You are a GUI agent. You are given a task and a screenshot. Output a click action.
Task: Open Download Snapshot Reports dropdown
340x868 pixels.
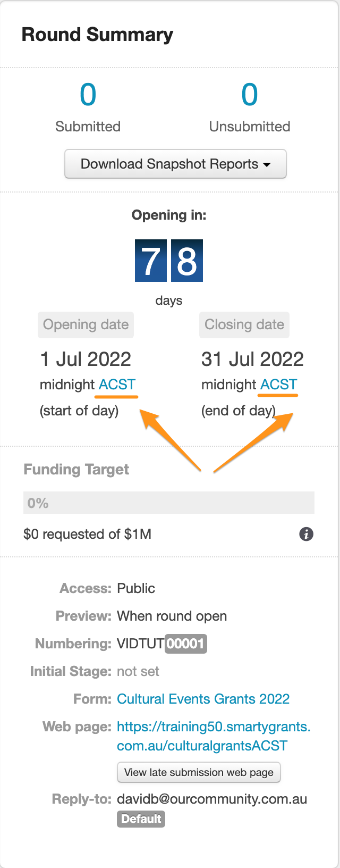(175, 164)
